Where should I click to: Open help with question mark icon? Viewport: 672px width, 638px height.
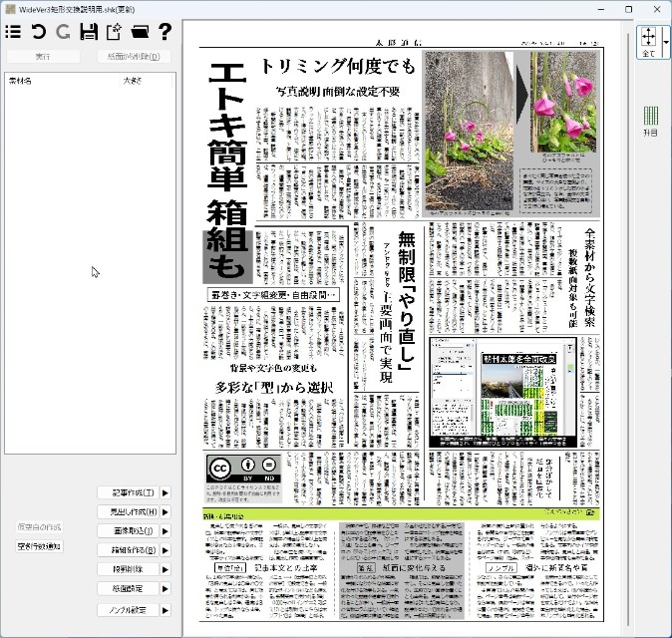click(165, 32)
